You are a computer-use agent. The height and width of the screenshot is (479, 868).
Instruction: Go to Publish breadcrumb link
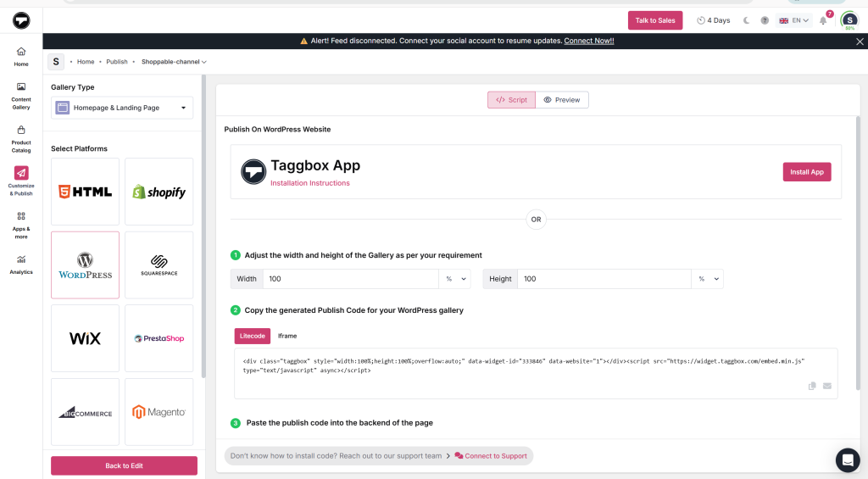(117, 62)
